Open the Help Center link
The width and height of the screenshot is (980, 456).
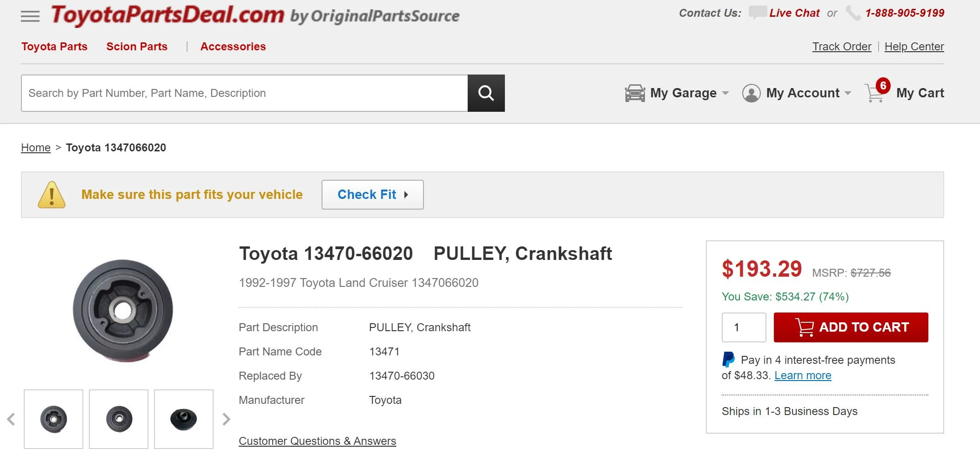click(x=914, y=47)
